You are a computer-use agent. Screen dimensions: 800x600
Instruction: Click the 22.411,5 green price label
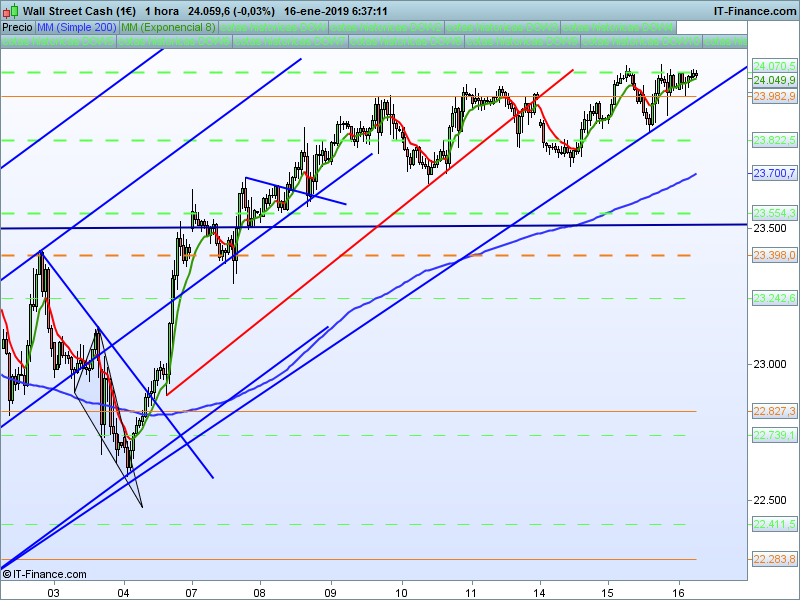[774, 524]
